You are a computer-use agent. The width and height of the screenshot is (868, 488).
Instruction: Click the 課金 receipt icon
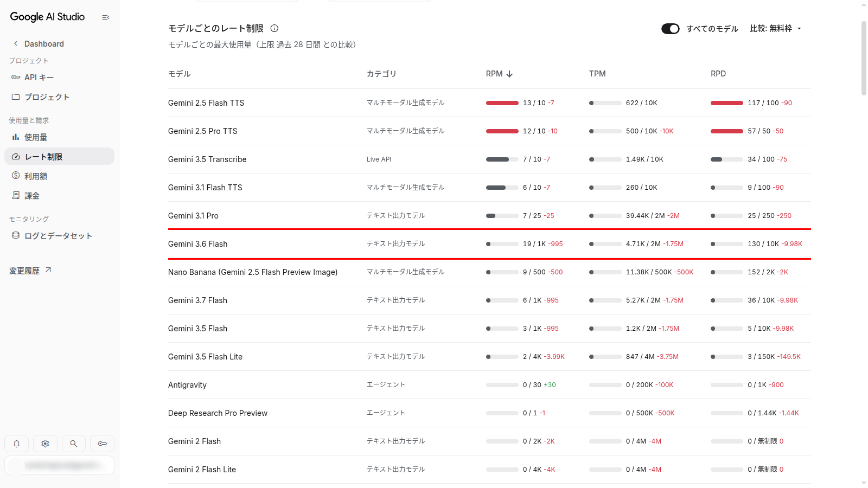point(16,195)
